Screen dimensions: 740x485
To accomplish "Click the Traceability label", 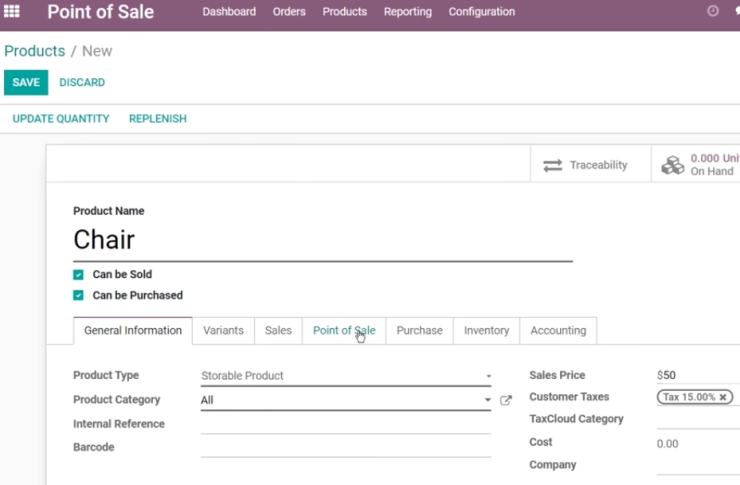I will [x=598, y=165].
